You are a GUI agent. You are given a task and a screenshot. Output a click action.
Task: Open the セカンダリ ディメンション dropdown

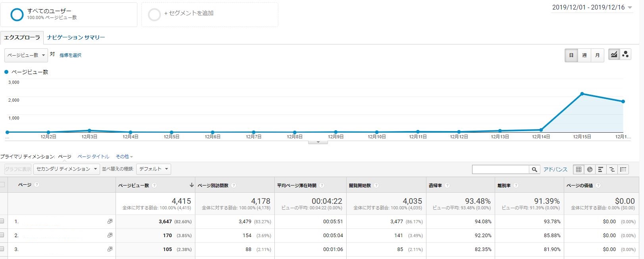pyautogui.click(x=66, y=169)
